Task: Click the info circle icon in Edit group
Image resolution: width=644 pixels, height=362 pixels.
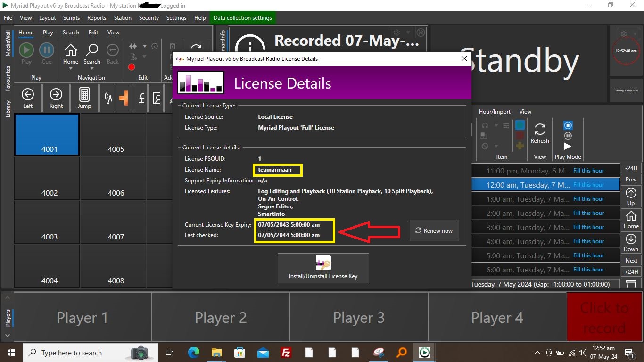Action: (x=154, y=46)
